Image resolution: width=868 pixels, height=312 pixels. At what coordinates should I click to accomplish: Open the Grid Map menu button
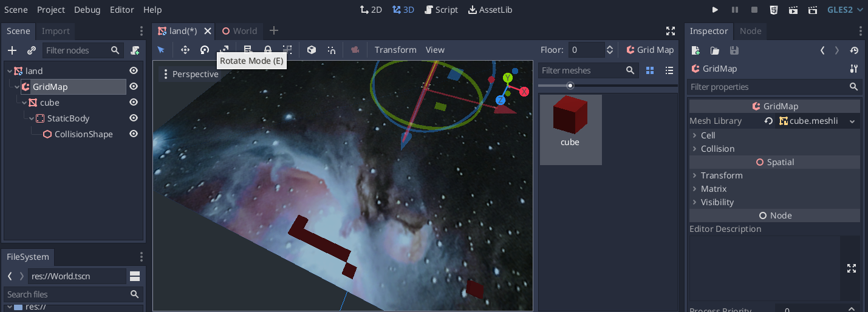[x=649, y=50]
